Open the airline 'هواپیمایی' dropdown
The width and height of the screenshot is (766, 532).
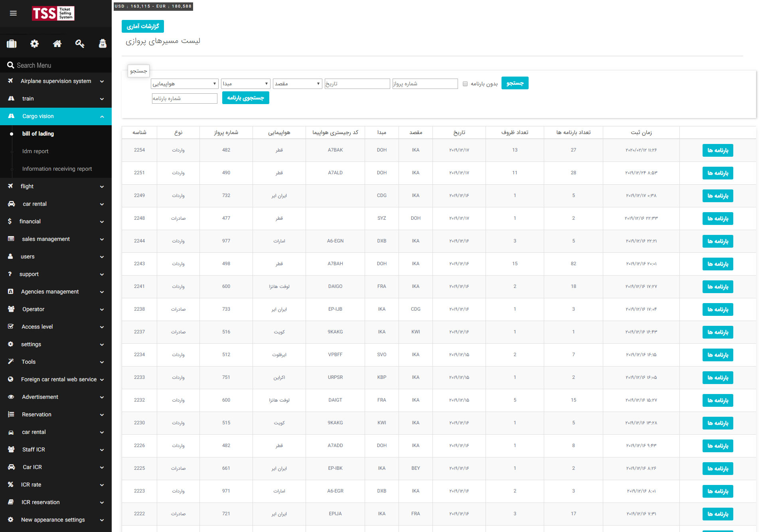click(x=184, y=84)
